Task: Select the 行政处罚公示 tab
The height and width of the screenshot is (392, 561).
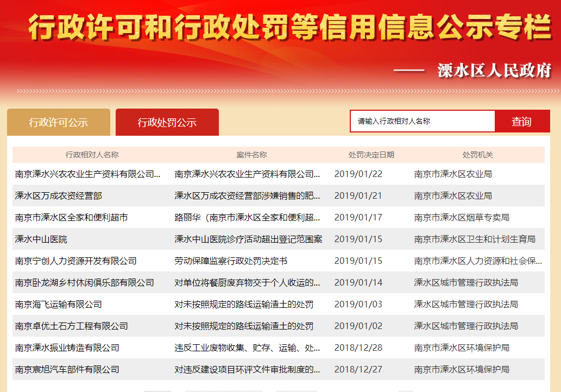Action: (167, 122)
